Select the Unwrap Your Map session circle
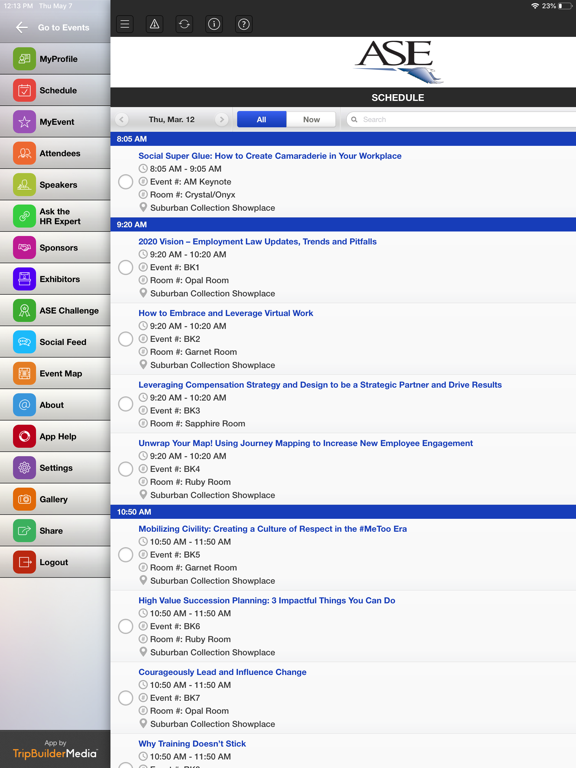This screenshot has width=576, height=768. point(125,469)
